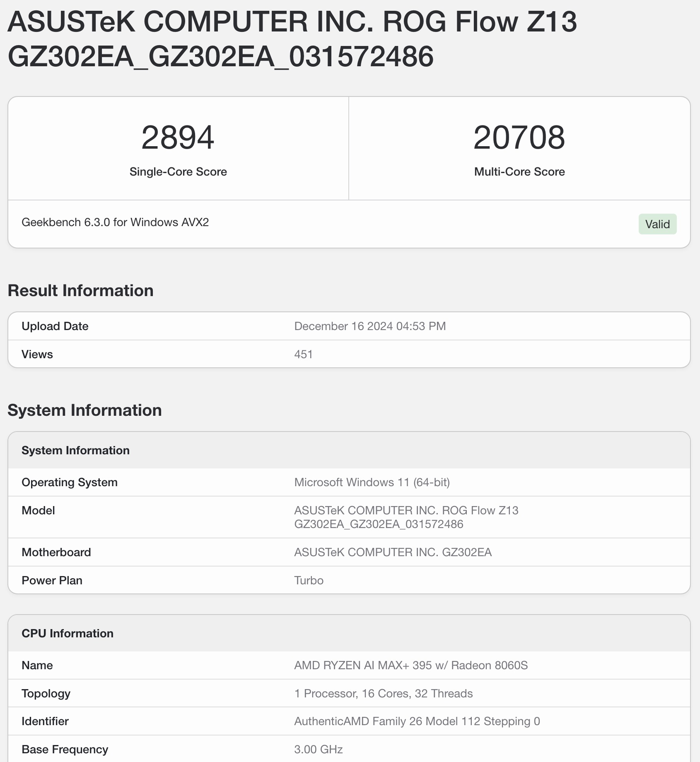Click the "AuthenticAMD Family 26 Model 112" value
Image resolution: width=700 pixels, height=762 pixels.
(417, 721)
